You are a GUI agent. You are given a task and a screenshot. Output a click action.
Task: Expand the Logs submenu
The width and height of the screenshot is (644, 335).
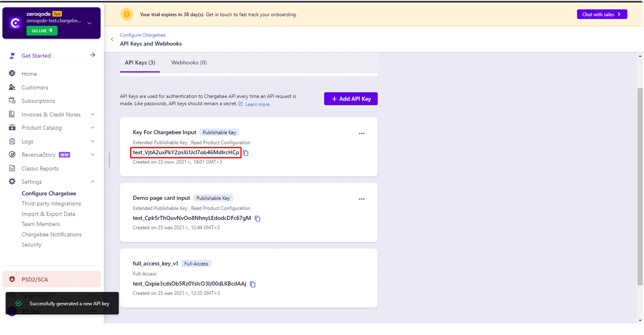(92, 141)
